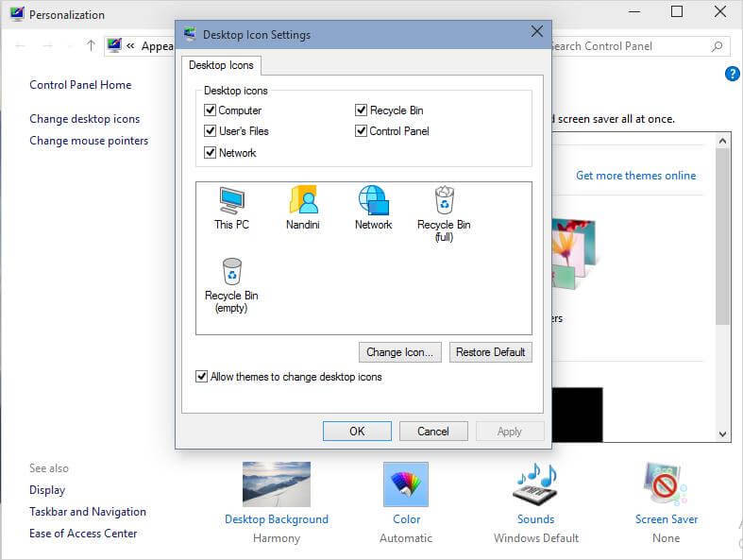Click the Sounds label link
Screen dimensions: 743x560
[x=536, y=519]
